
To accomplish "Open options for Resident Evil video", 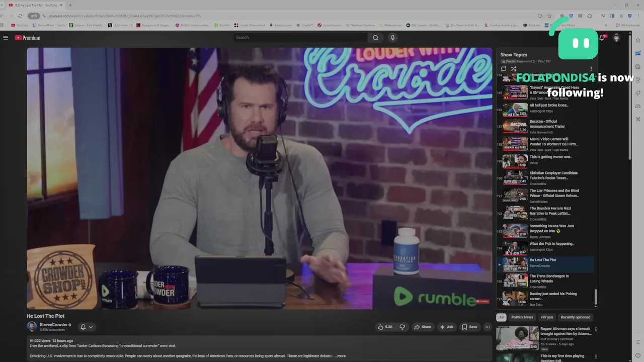I will [x=596, y=357].
